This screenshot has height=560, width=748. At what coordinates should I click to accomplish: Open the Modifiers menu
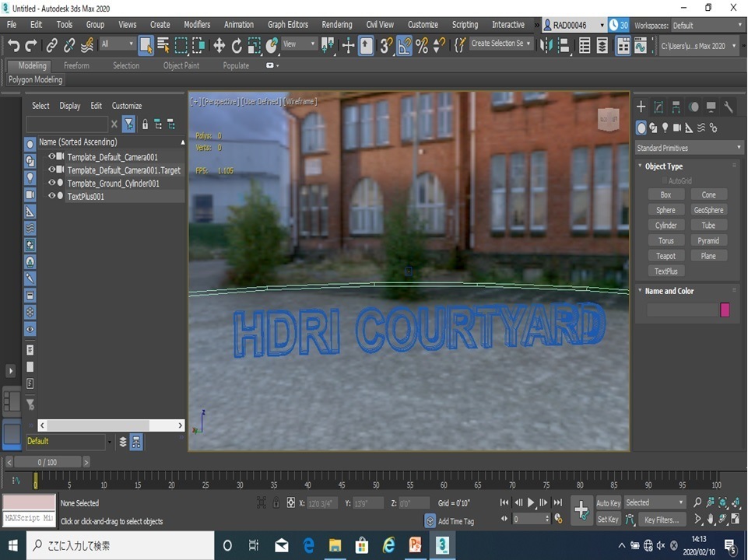(x=197, y=25)
